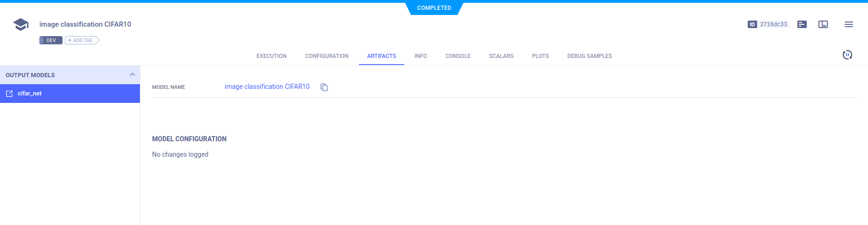
Task: Show the Scalars tab
Action: coord(501,56)
